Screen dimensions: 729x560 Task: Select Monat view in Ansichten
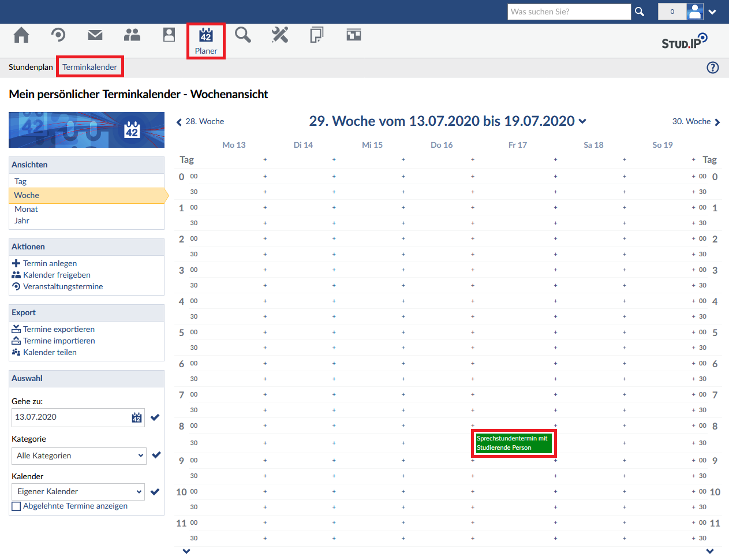click(x=26, y=209)
